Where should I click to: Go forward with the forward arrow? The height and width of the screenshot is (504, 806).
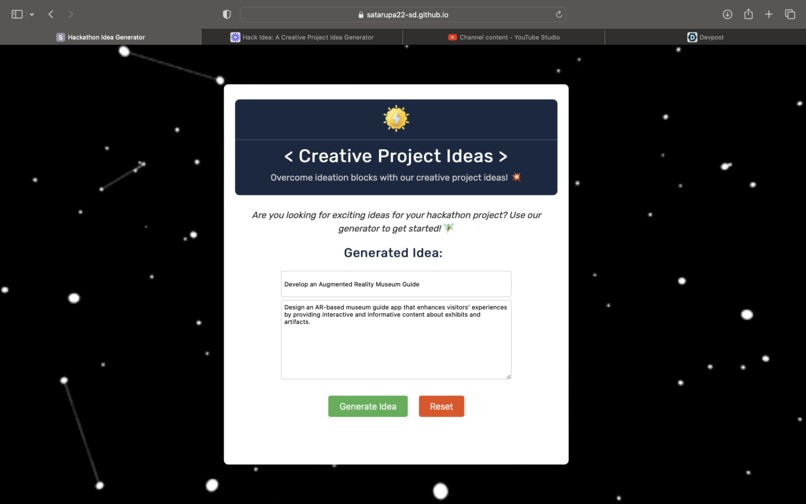(x=70, y=14)
